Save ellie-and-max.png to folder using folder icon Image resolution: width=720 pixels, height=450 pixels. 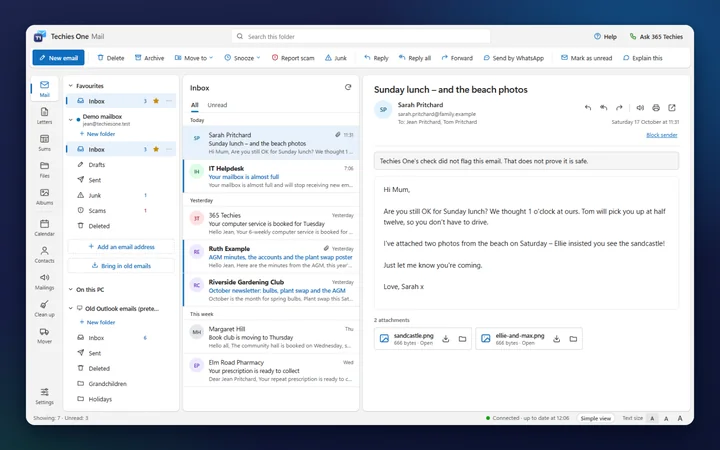[x=573, y=339]
